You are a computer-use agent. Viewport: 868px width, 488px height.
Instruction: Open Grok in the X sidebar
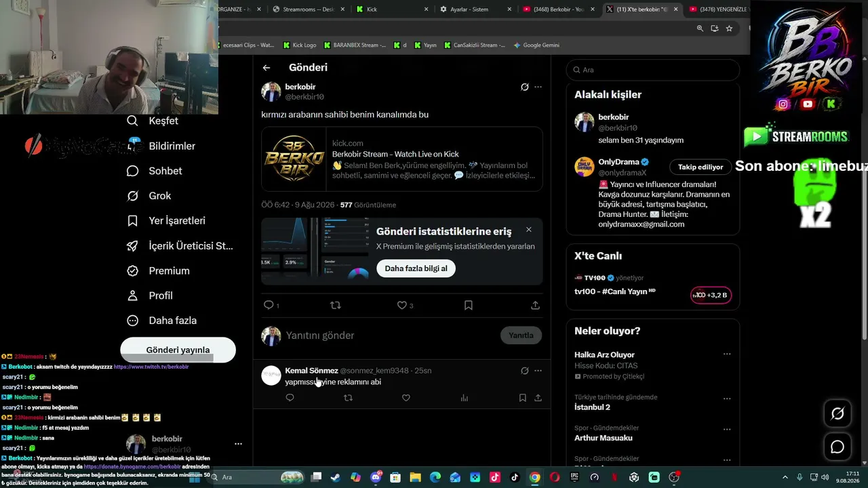coord(149,196)
